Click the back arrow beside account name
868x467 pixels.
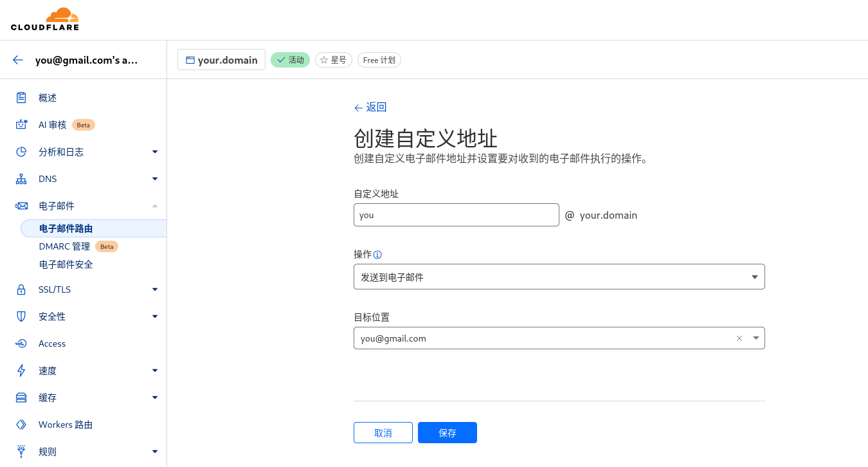point(18,60)
